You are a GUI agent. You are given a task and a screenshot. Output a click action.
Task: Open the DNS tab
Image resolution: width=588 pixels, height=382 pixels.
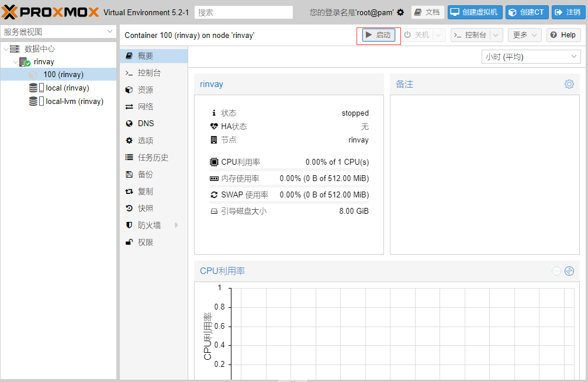click(x=154, y=123)
